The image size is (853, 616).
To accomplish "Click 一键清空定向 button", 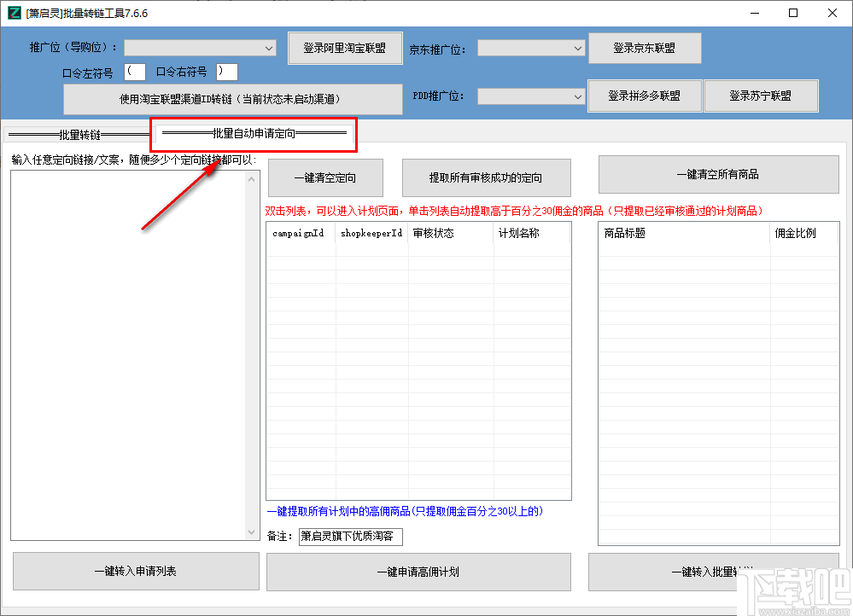I will (x=324, y=177).
